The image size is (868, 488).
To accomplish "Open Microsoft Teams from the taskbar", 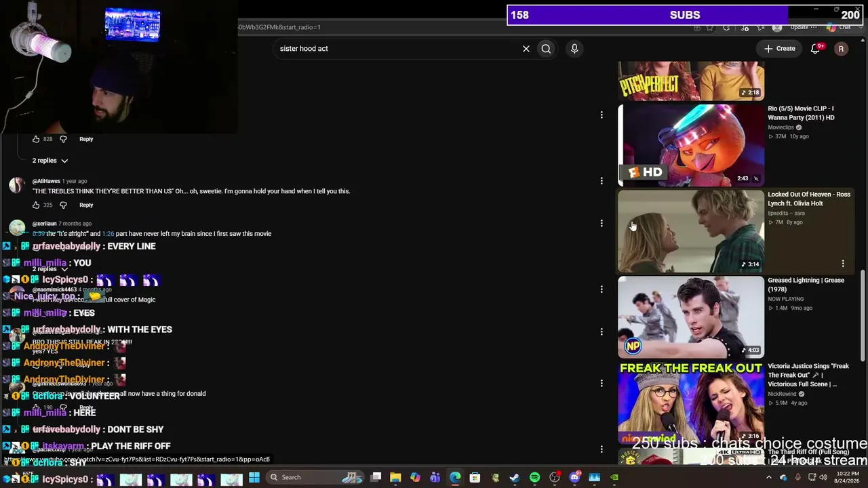I will (435, 477).
